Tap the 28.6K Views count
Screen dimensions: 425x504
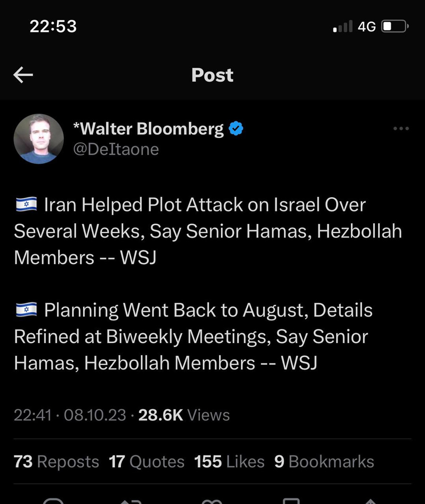click(x=184, y=415)
